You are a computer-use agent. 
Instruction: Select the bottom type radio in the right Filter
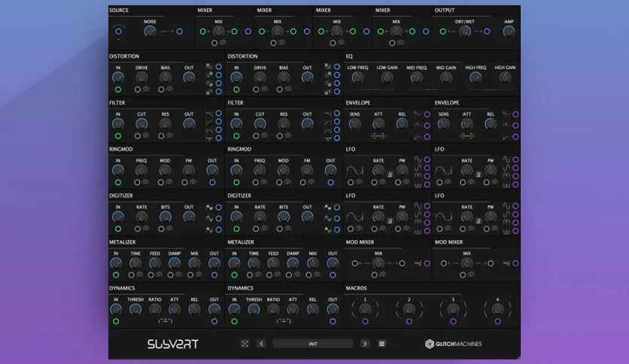click(337, 138)
